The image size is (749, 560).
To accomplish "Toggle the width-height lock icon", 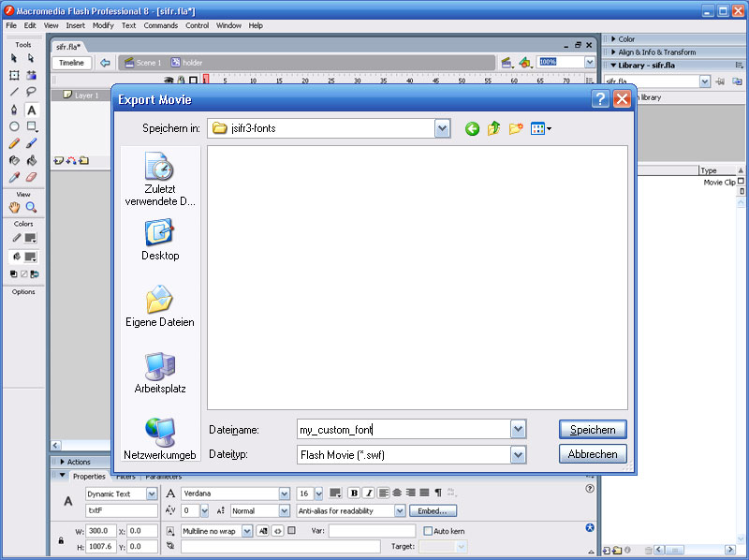I will click(x=61, y=540).
